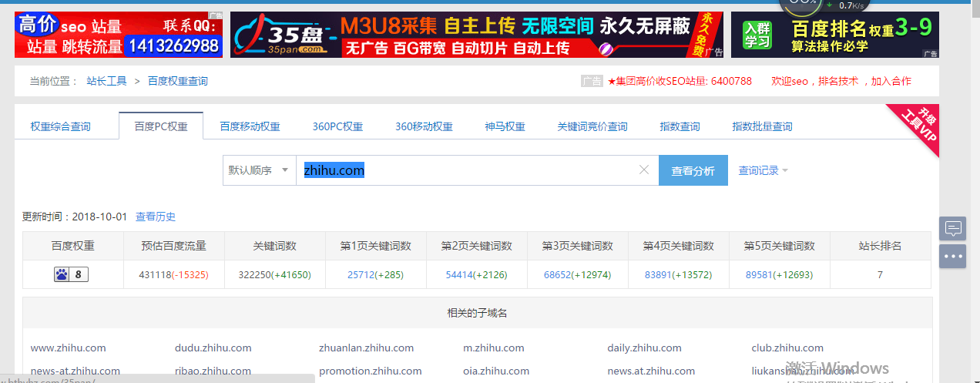
Task: Expand the 查询记录 history dropdown
Action: coord(763,170)
